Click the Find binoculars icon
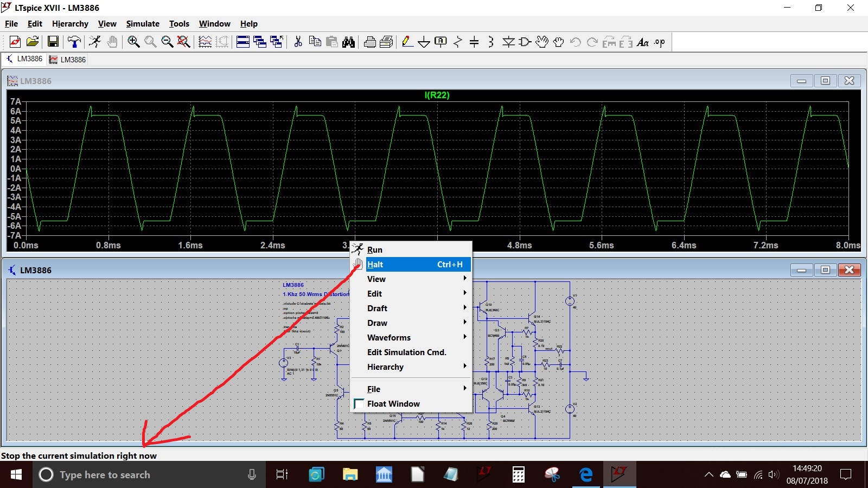868x488 pixels. click(348, 42)
